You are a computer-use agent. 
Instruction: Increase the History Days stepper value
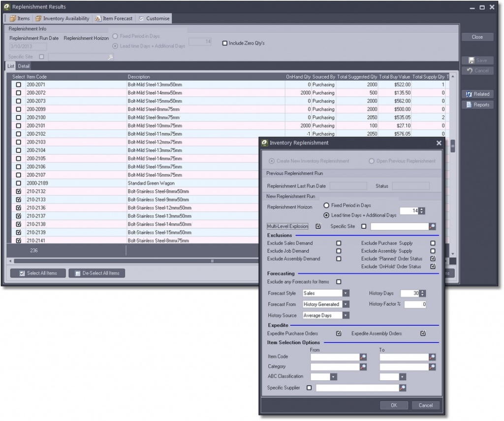pyautogui.click(x=422, y=291)
